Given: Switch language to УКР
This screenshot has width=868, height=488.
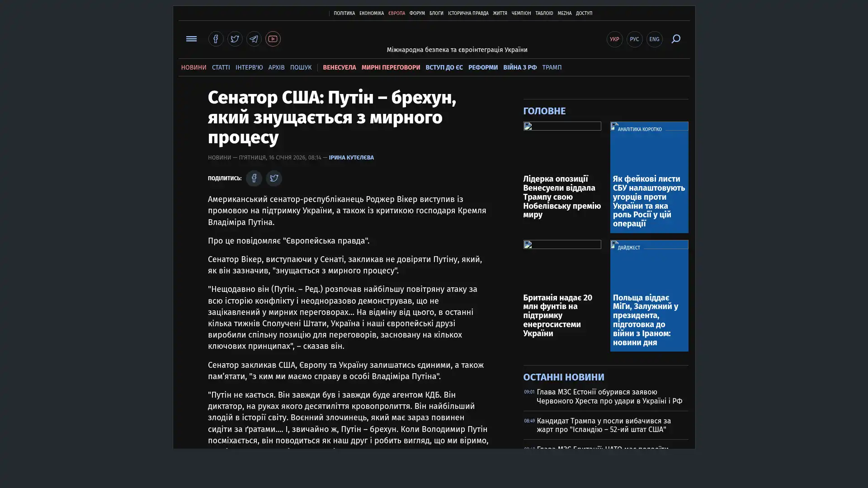Looking at the screenshot, I should (614, 39).
